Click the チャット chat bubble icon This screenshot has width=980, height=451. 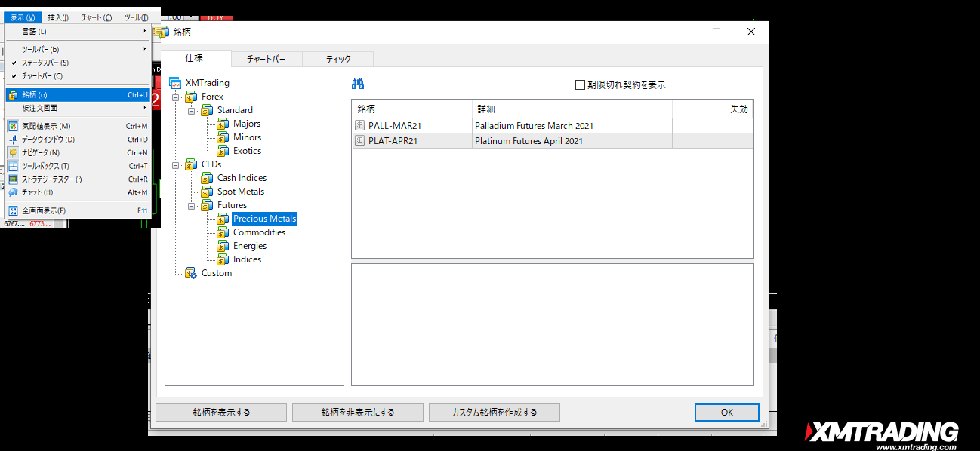(13, 192)
